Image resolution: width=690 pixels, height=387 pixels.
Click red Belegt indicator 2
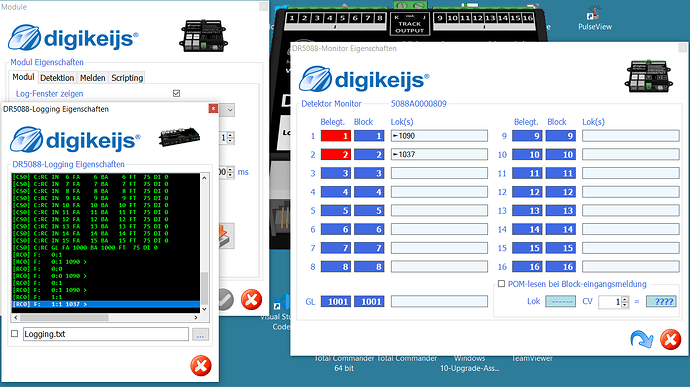click(x=336, y=155)
